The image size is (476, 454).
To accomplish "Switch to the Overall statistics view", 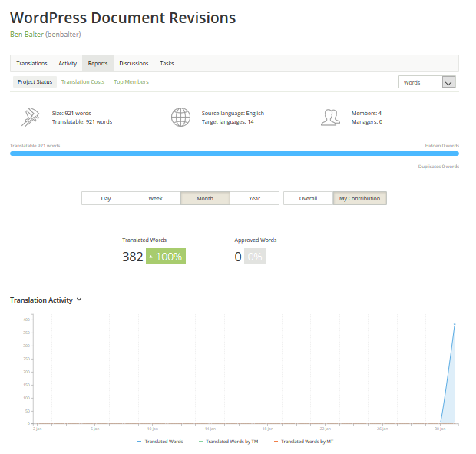I will (308, 198).
